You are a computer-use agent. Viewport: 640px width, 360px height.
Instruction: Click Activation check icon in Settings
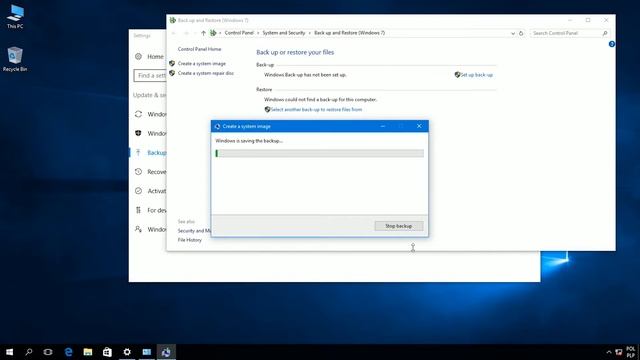point(138,191)
